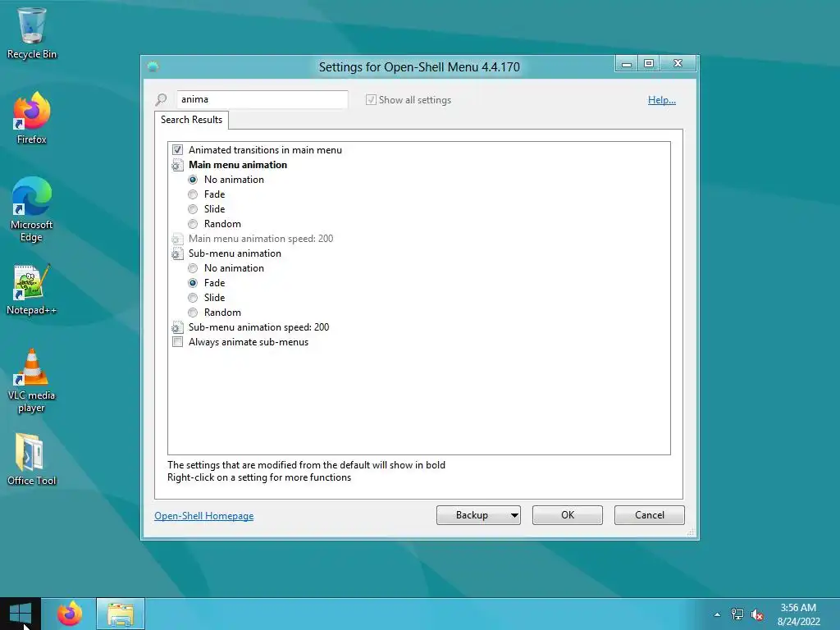The width and height of the screenshot is (840, 630).
Task: Open the Recycle Bin desktop icon
Action: (32, 33)
